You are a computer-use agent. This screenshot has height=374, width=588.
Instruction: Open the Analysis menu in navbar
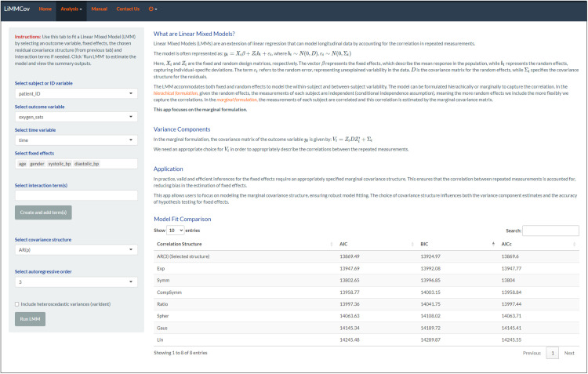tap(70, 9)
